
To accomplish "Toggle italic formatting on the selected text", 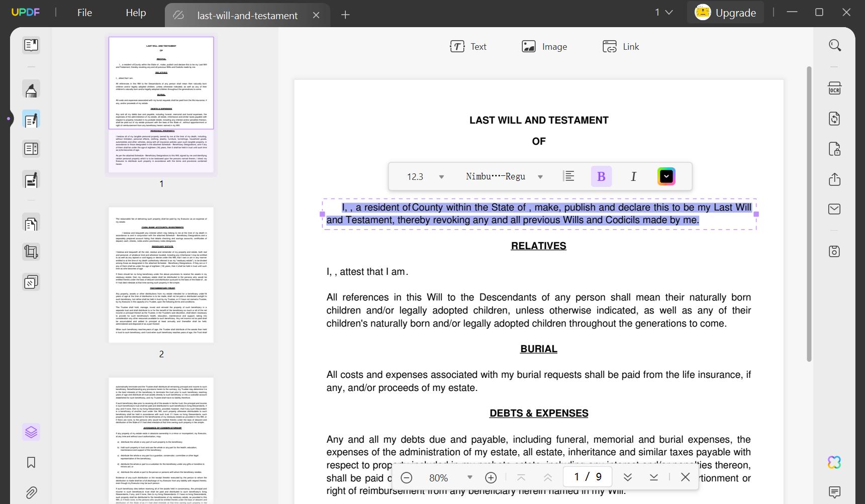I will (x=633, y=176).
